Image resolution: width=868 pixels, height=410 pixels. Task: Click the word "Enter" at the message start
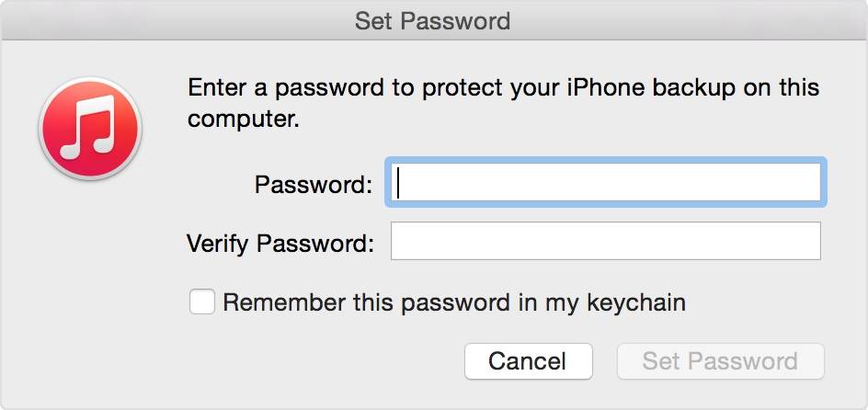pyautogui.click(x=217, y=89)
